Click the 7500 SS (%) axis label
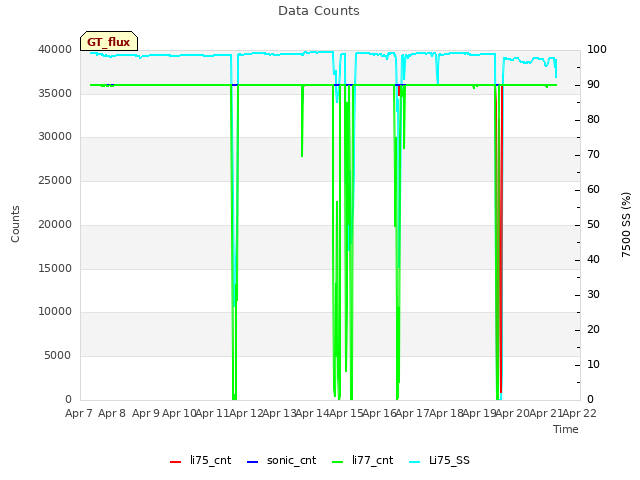This screenshot has width=640, height=480. click(626, 224)
